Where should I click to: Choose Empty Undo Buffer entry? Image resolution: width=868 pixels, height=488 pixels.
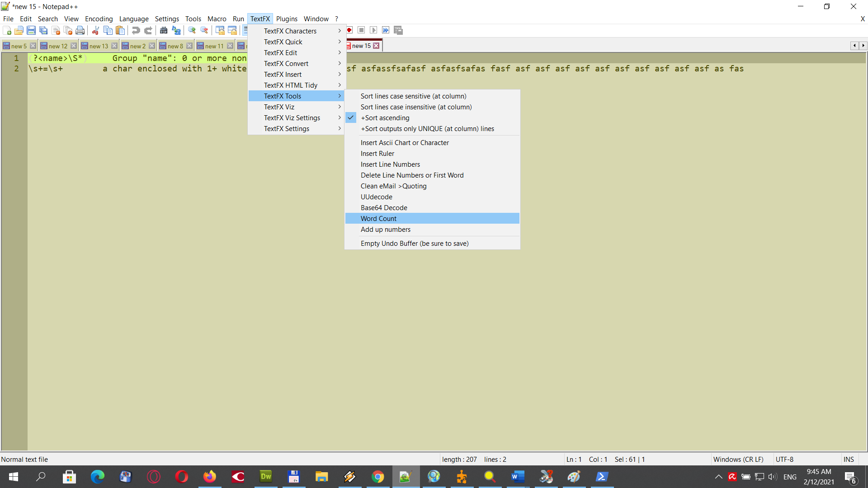pos(432,244)
